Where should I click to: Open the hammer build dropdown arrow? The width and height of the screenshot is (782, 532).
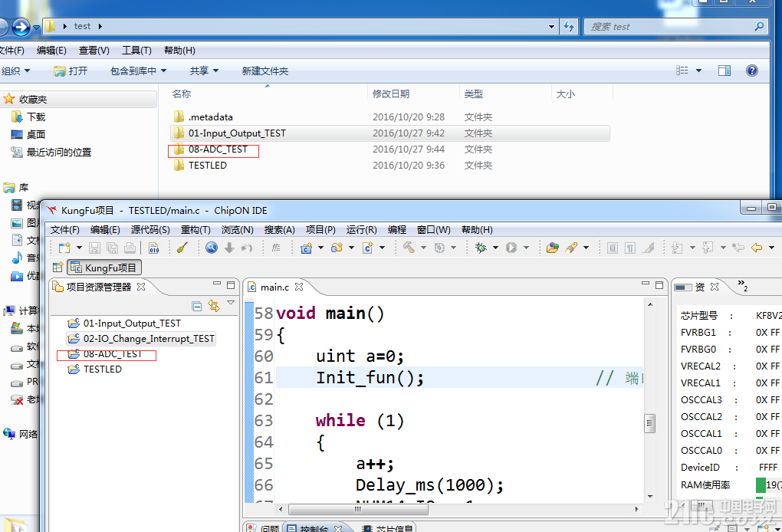tap(423, 248)
